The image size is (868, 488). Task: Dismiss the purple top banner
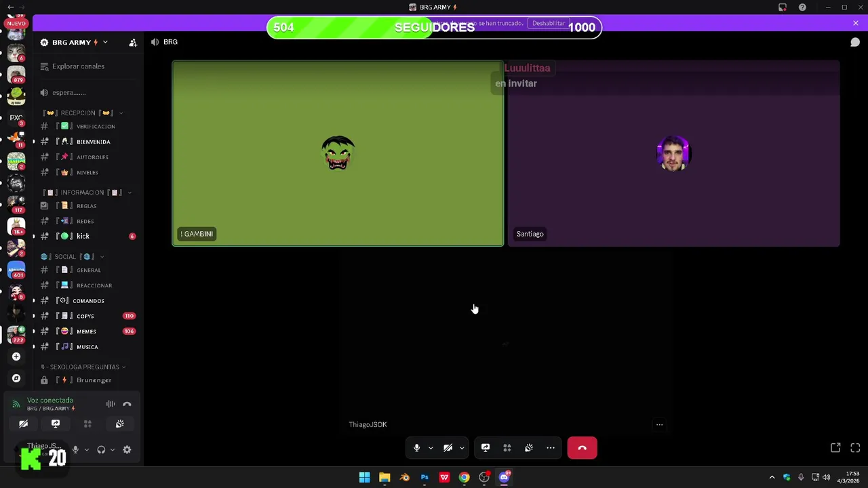(856, 23)
